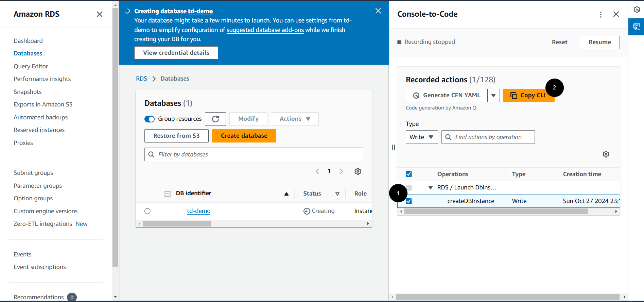Click Resume recording button
Screen dimensions: 644x302
pos(600,42)
